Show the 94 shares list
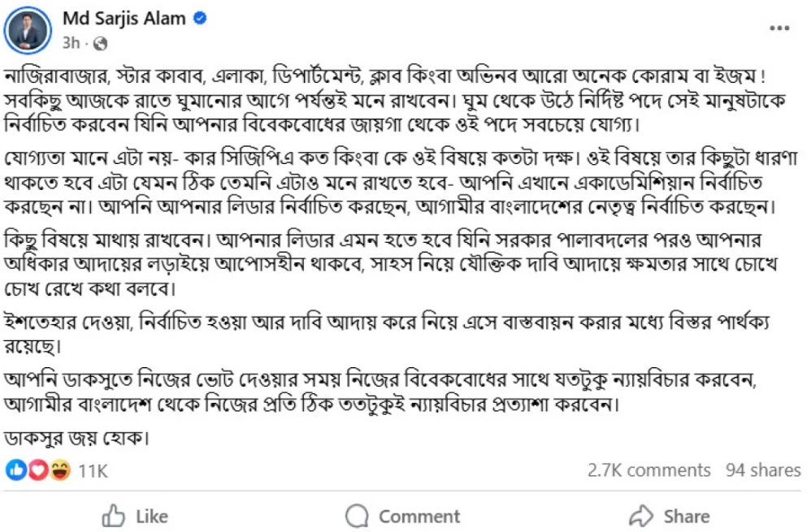Viewport: 807px width, 532px height. (763, 470)
